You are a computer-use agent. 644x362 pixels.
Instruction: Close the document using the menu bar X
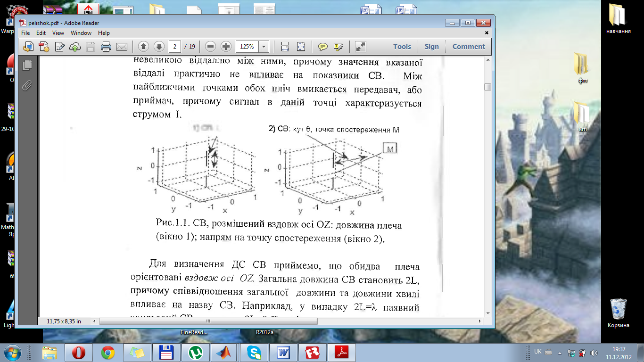487,33
